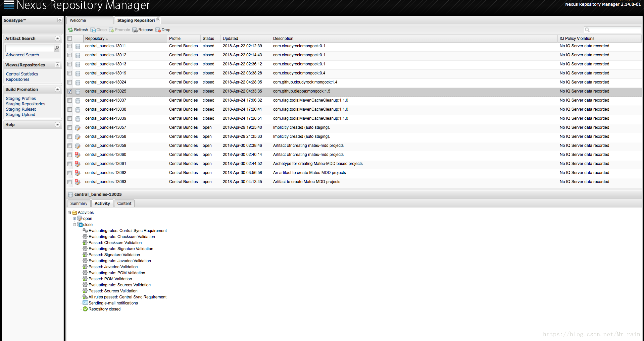This screenshot has height=341, width=644.
Task: Click the open repository icon for central_bundles-13057
Action: click(78, 128)
